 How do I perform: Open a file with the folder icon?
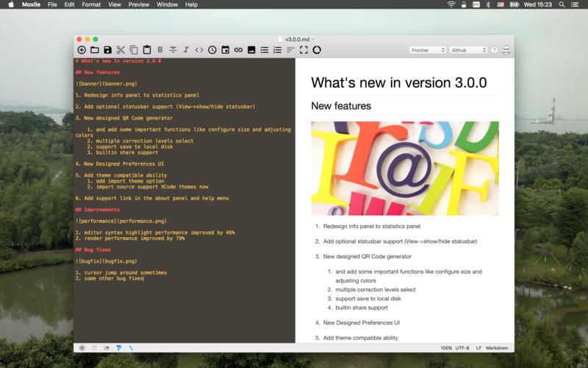click(x=94, y=50)
